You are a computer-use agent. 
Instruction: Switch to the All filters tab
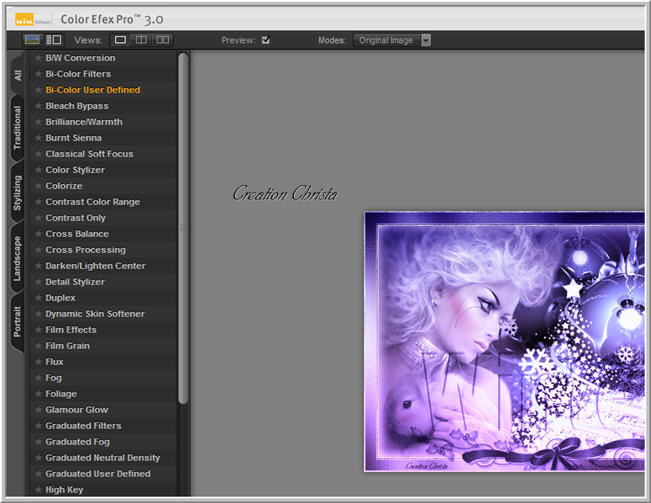tap(17, 75)
